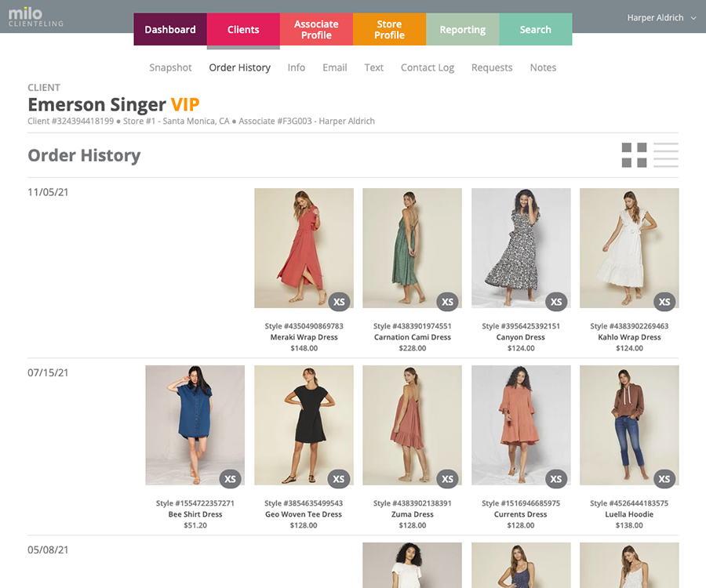
Task: Expand the Harper Aldrich user menu
Action: click(x=662, y=17)
